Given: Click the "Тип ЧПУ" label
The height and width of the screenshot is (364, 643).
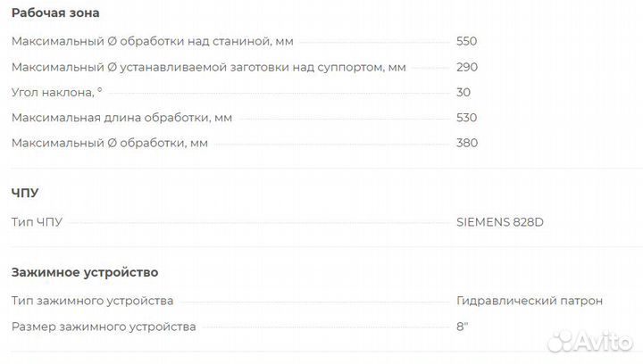Looking at the screenshot, I should tap(38, 222).
